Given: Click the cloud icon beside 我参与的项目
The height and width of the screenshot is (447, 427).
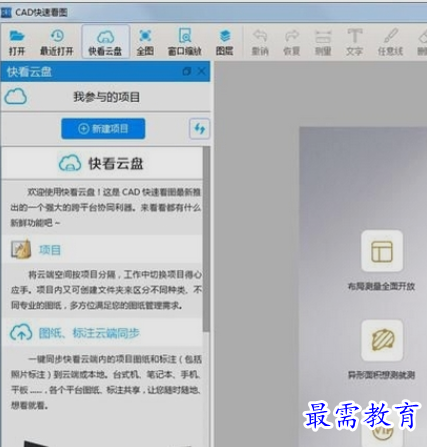Looking at the screenshot, I should click(16, 97).
